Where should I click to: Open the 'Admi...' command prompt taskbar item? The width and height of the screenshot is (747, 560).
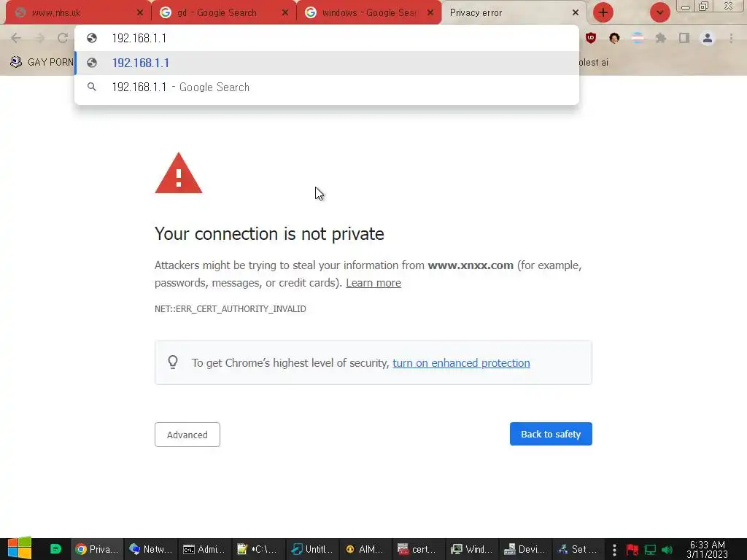click(x=205, y=549)
